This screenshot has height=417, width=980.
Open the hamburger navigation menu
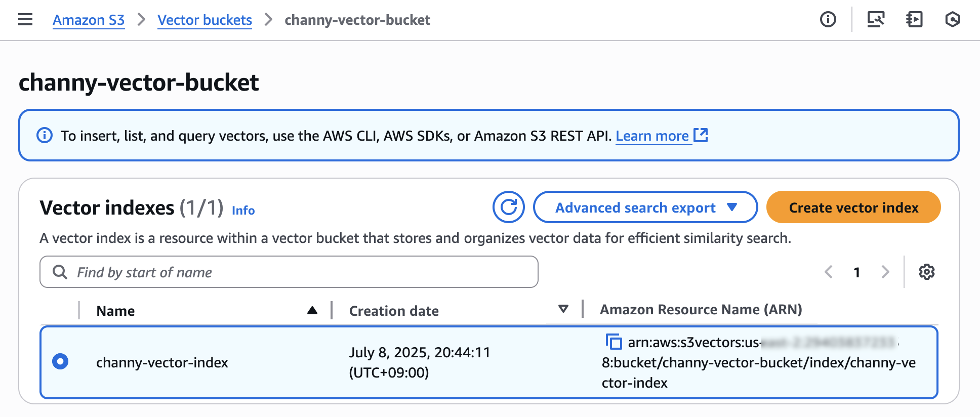point(25,20)
